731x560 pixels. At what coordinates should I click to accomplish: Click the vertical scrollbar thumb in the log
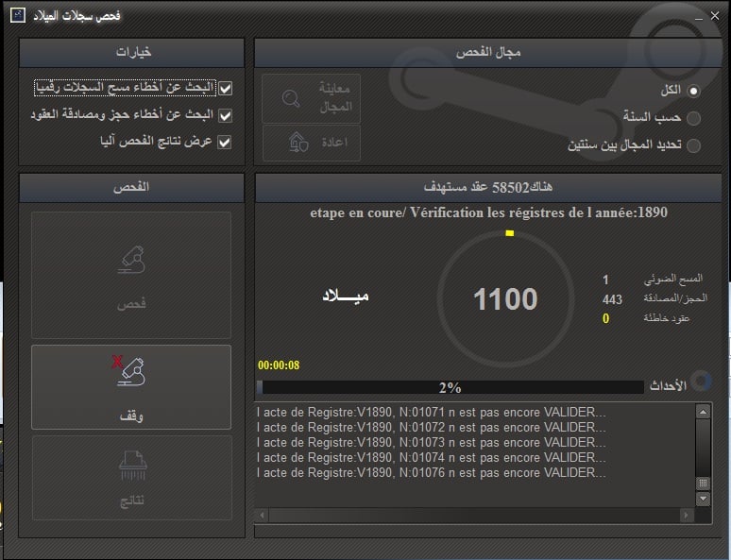(x=703, y=484)
